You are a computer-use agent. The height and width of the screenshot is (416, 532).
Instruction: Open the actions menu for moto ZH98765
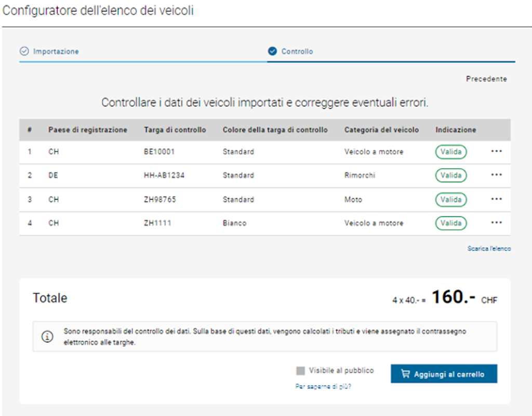pyautogui.click(x=496, y=199)
